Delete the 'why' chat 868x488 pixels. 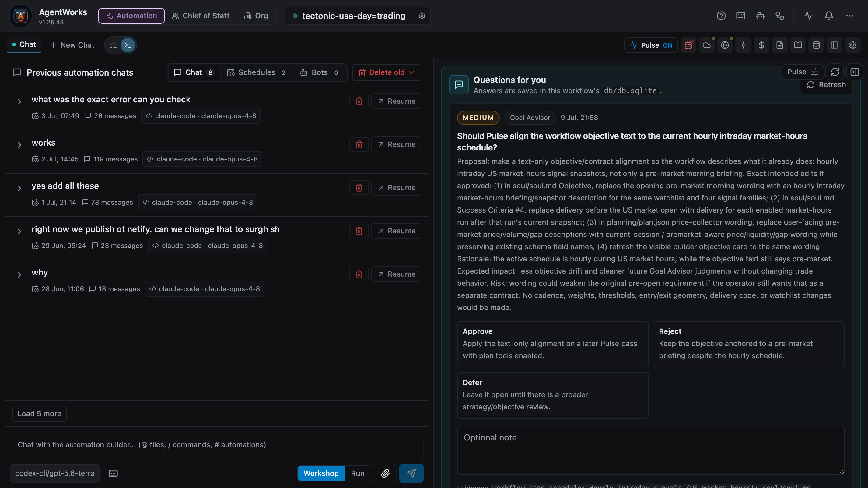click(359, 274)
